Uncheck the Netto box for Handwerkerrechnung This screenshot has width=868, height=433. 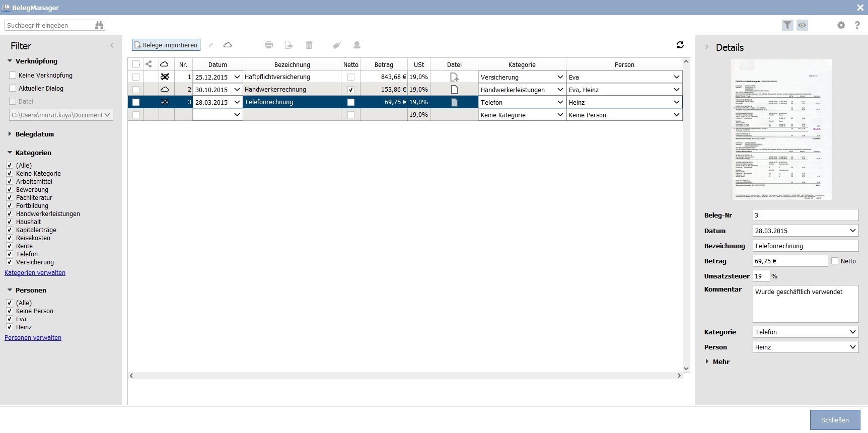[351, 90]
